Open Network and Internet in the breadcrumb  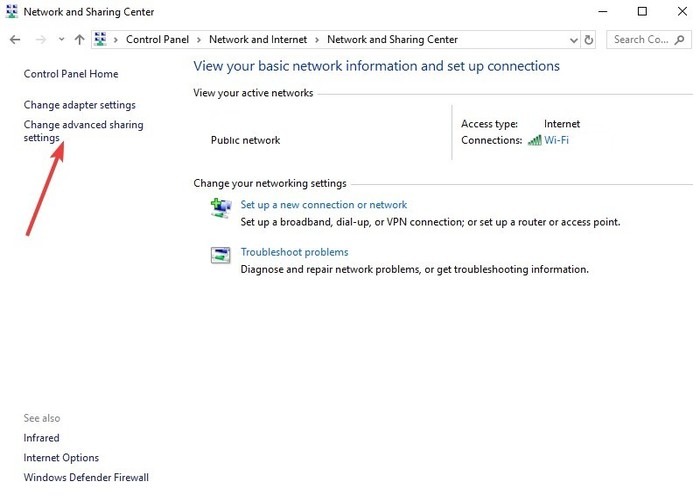pyautogui.click(x=258, y=39)
